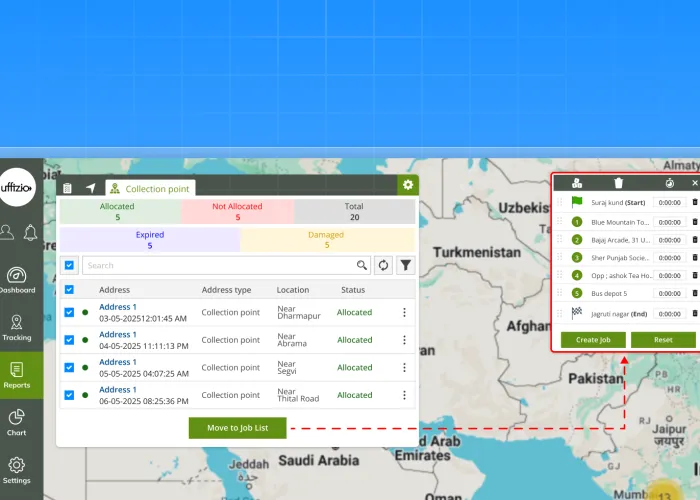Screen dimensions: 700x500
Task: Open three-dot menu for Near Abrama row
Action: (x=404, y=340)
